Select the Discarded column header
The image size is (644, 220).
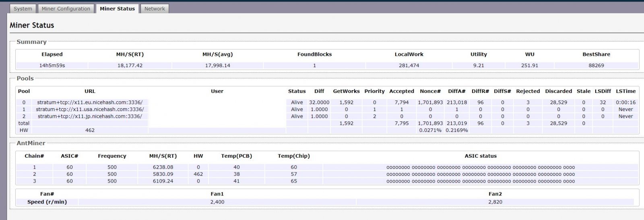558,91
